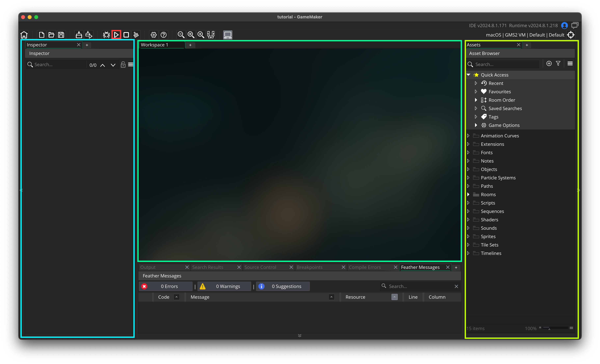
Task: Open the Help question mark icon
Action: [164, 35]
